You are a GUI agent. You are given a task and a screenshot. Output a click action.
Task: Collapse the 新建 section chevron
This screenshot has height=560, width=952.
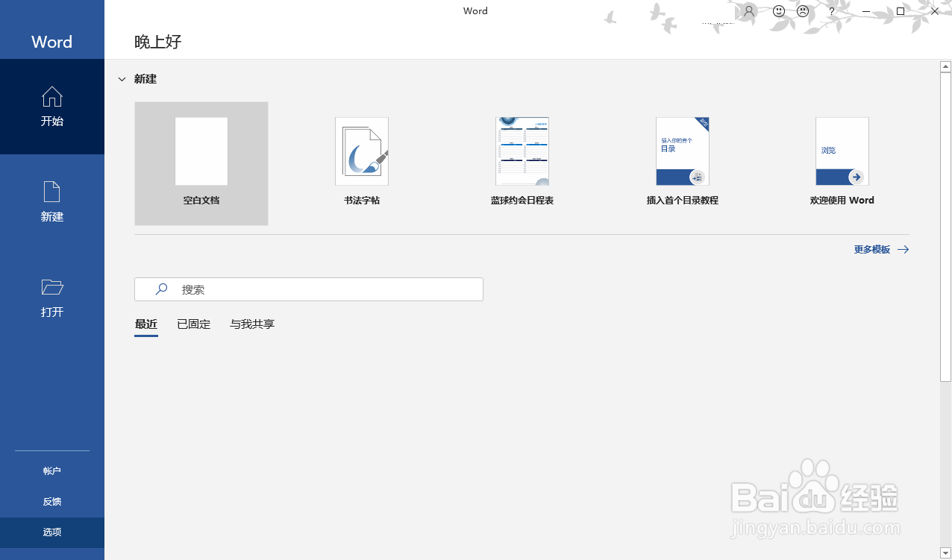click(122, 79)
